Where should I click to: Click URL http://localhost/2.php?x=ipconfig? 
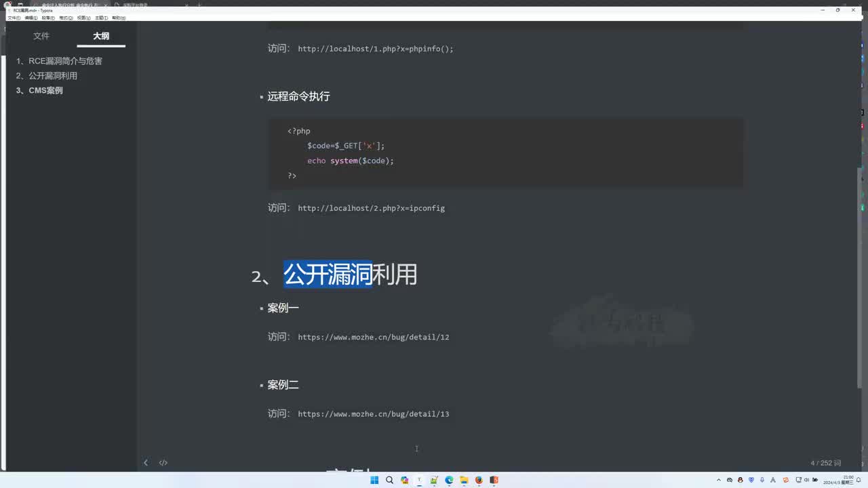pyautogui.click(x=371, y=208)
